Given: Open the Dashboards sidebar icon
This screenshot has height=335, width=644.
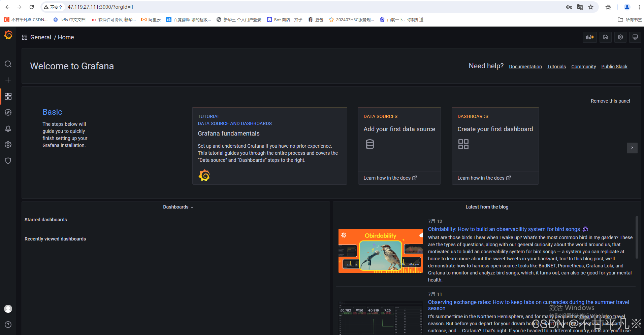Looking at the screenshot, I should tap(8, 96).
